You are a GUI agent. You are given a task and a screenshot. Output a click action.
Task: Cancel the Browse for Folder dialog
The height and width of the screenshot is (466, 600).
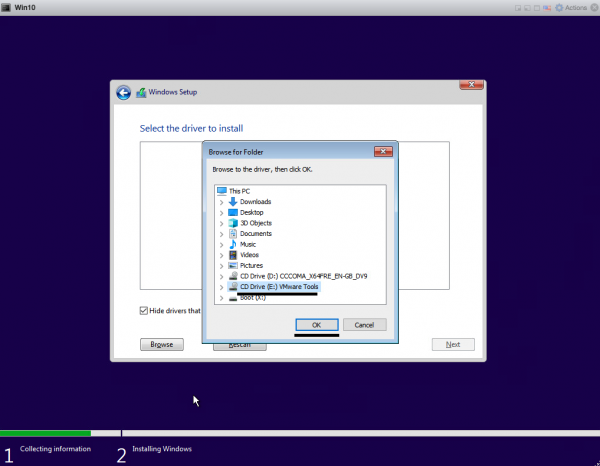click(364, 325)
